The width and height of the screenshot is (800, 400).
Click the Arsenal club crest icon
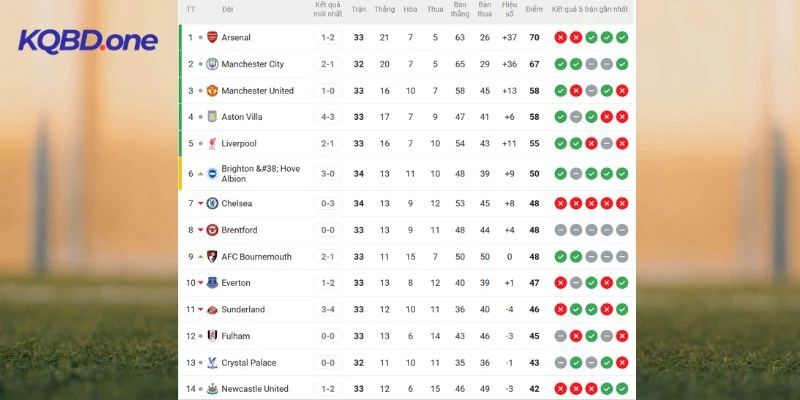click(212, 38)
